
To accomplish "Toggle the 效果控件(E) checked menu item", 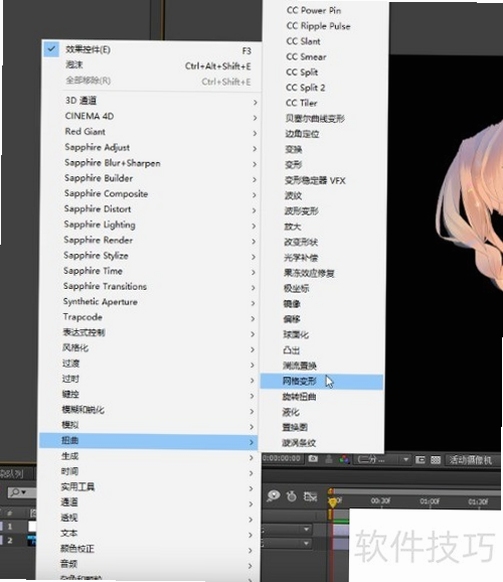I will (x=152, y=50).
